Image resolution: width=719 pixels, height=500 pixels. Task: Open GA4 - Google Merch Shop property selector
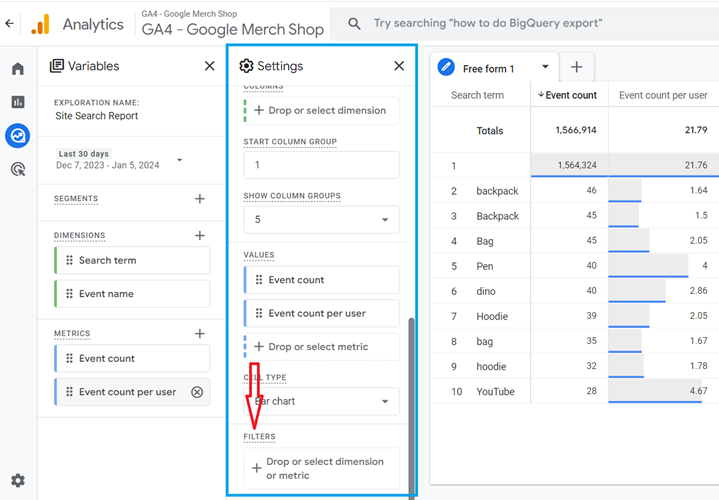[x=232, y=24]
